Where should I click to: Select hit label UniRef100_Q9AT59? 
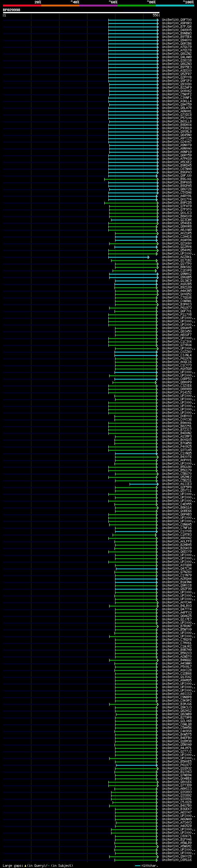tap(177, 104)
